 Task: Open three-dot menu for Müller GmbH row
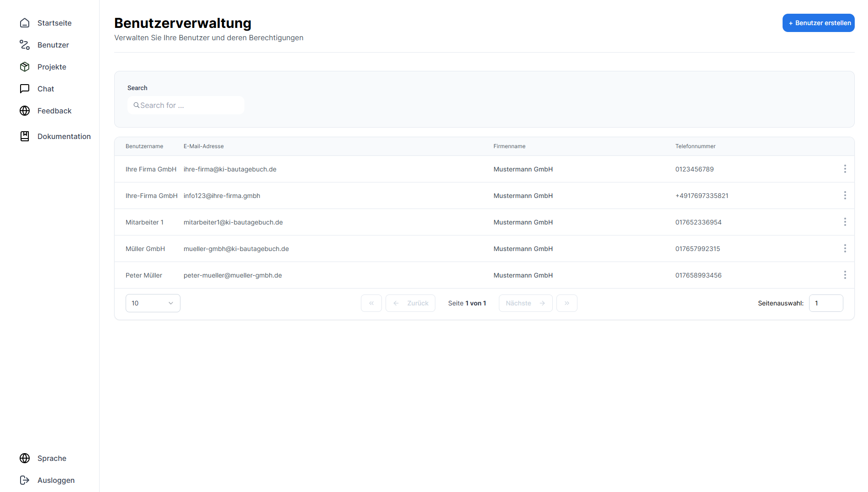point(845,249)
